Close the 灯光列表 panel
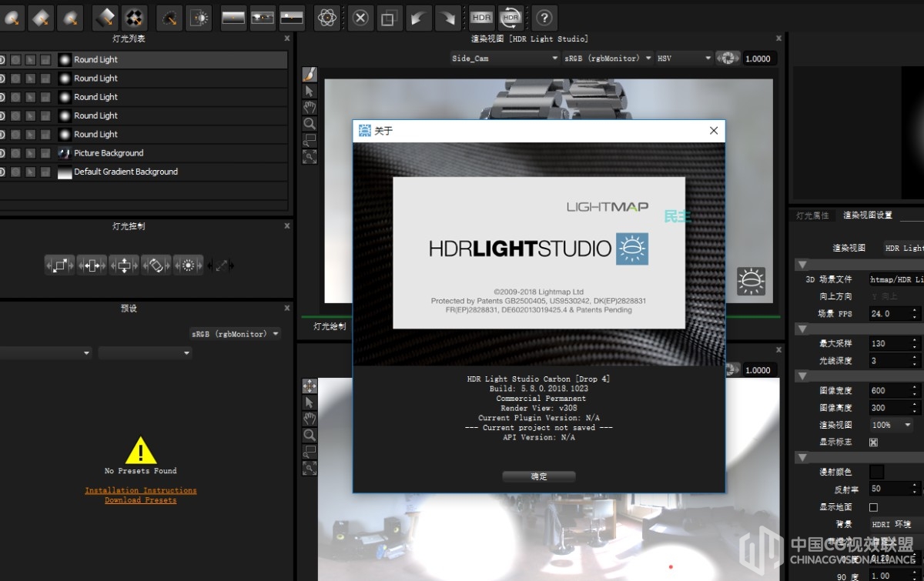Viewport: 924px width, 581px height. coord(287,38)
